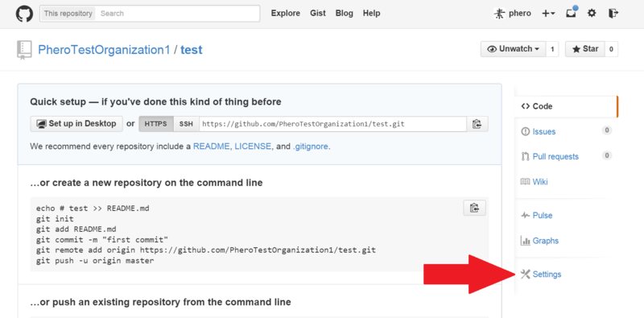Click the sign out icon
Image resolution: width=644 pixels, height=318 pixels.
(x=613, y=13)
